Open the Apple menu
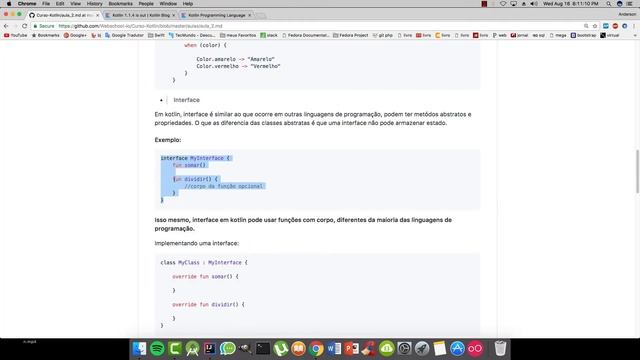Viewport: 640px width, 360px height. pos(9,4)
